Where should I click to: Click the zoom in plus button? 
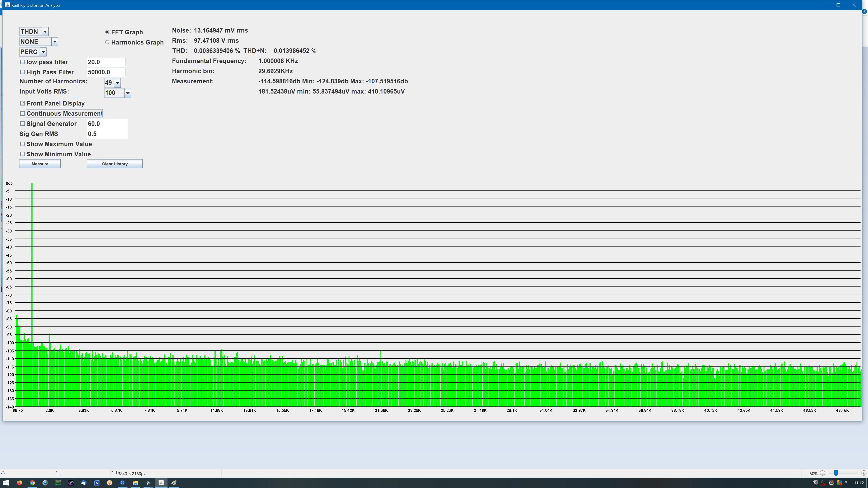click(x=864, y=473)
